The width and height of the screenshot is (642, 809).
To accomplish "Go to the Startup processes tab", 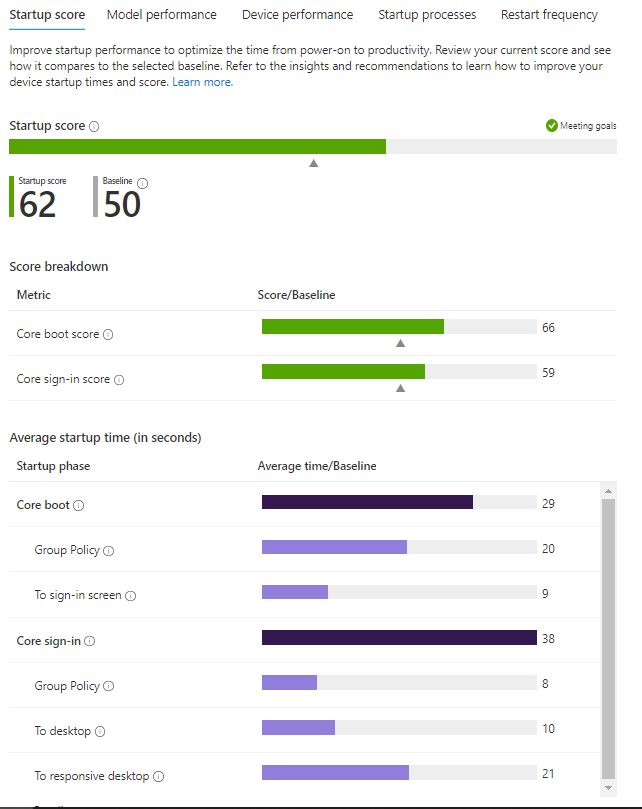I will point(427,15).
